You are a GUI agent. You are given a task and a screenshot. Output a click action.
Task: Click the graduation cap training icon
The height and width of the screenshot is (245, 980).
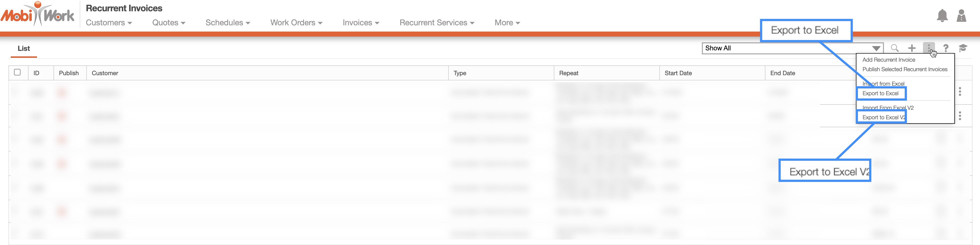(962, 48)
